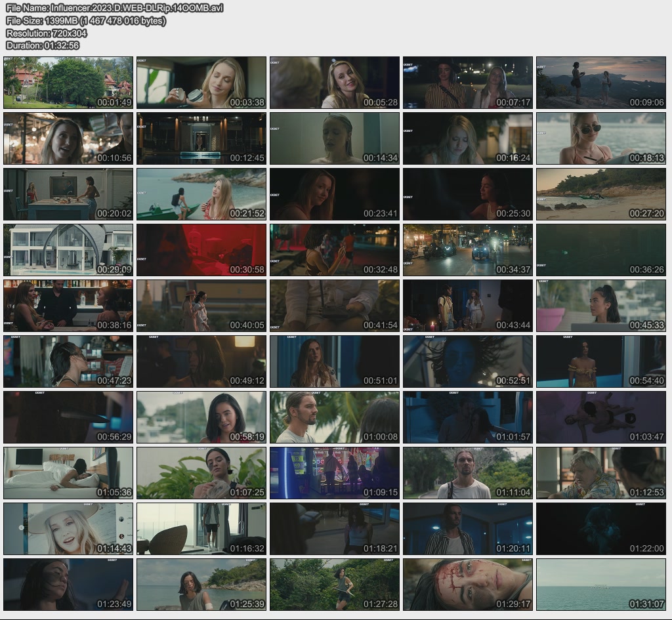672x620 pixels.
Task: Select the frame at 00:03:38
Action: [x=201, y=83]
